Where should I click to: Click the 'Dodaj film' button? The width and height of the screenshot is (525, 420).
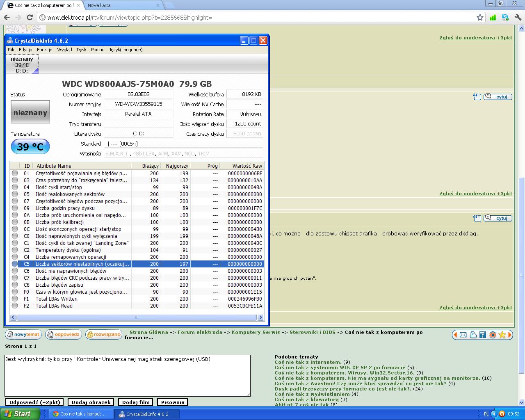click(135, 402)
